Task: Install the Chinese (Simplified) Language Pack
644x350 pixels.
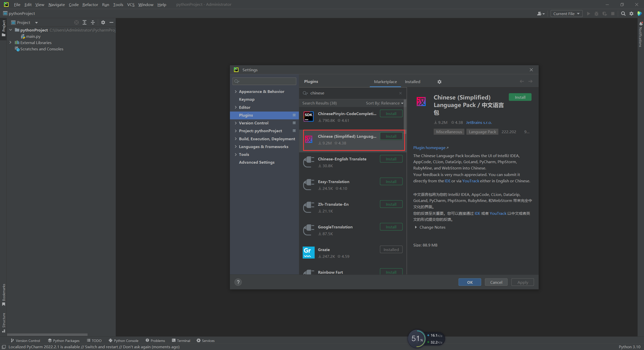Action: (x=520, y=97)
